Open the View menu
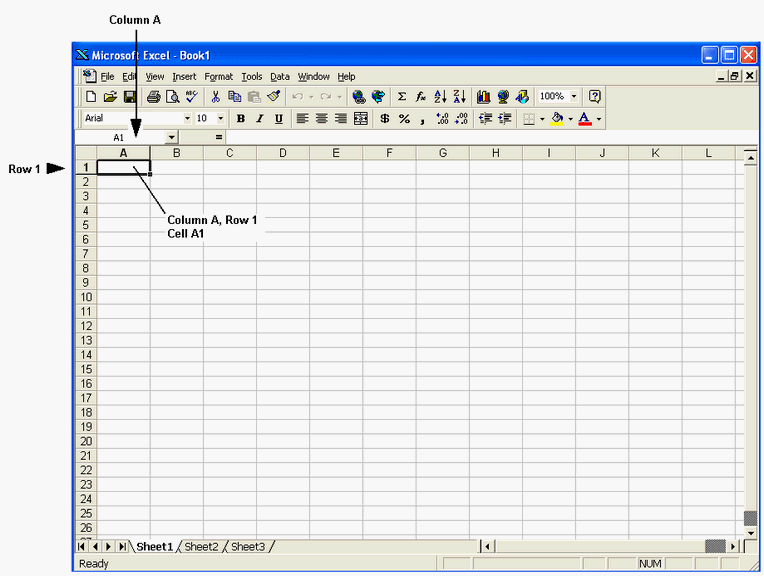764x576 pixels. pyautogui.click(x=154, y=77)
